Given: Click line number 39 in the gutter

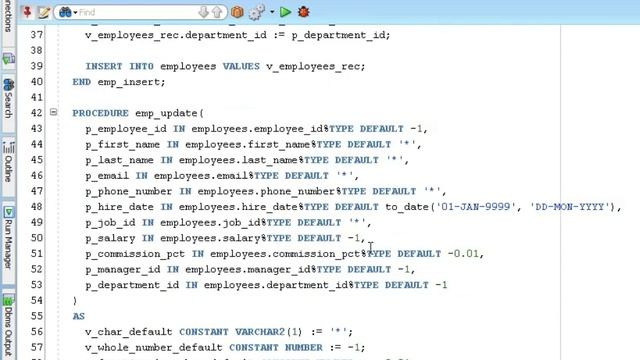Looking at the screenshot, I should pos(37,66).
